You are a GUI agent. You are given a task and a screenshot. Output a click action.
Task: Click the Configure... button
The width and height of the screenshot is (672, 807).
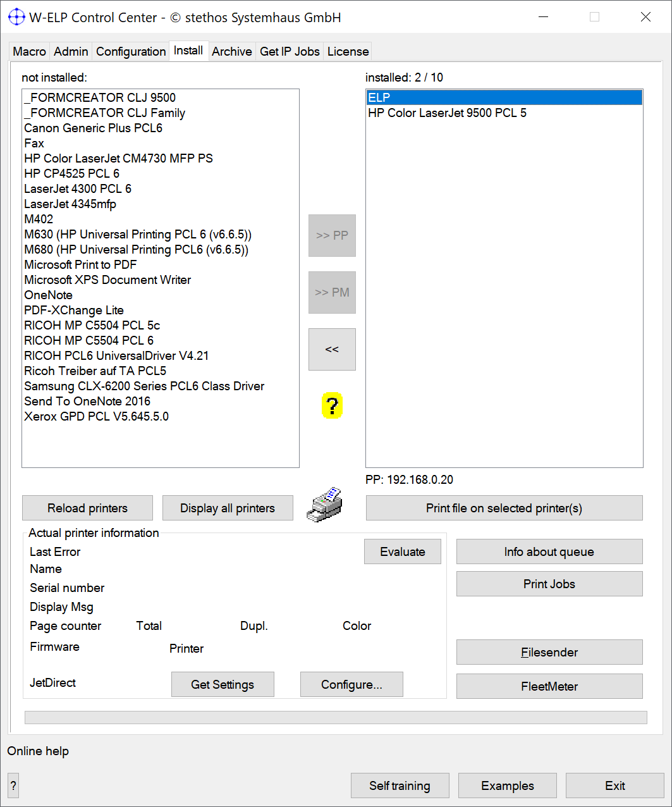pyautogui.click(x=351, y=684)
